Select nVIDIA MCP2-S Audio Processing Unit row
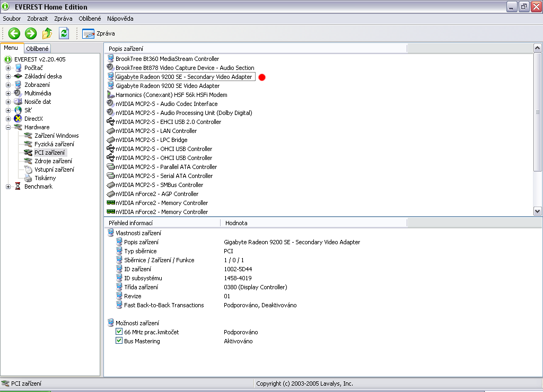543x392 pixels. click(x=184, y=113)
